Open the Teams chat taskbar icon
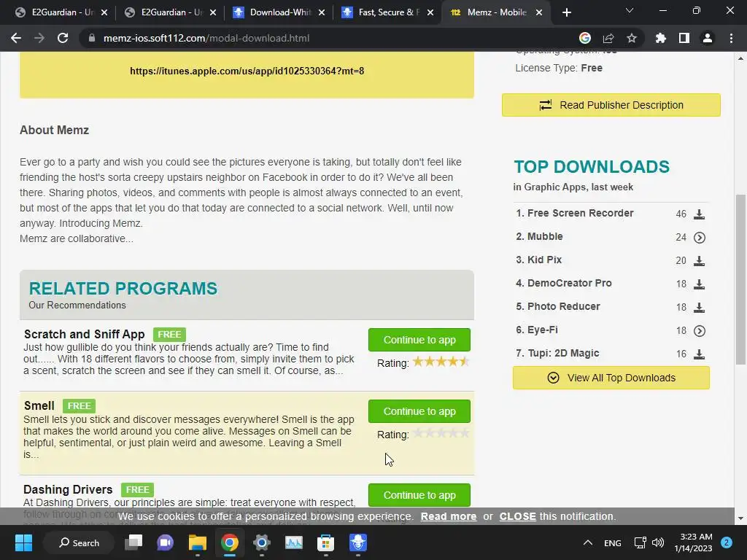Screen dimensions: 747x560 [166, 542]
